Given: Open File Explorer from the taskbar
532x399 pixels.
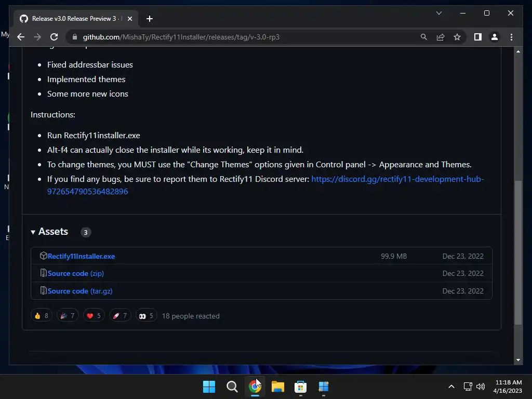Looking at the screenshot, I should (278, 387).
